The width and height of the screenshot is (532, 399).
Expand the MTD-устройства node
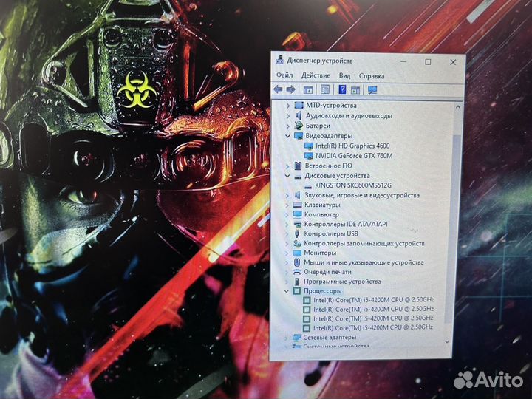click(287, 106)
